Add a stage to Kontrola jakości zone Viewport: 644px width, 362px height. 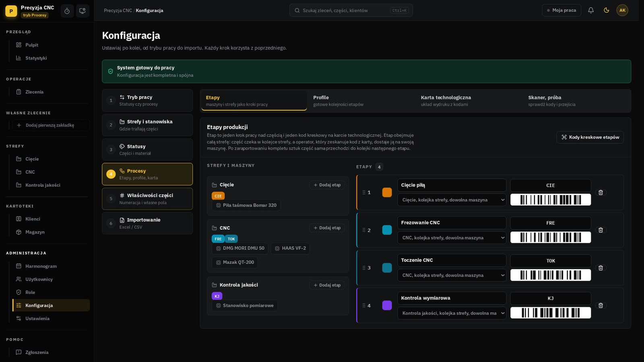(327, 285)
